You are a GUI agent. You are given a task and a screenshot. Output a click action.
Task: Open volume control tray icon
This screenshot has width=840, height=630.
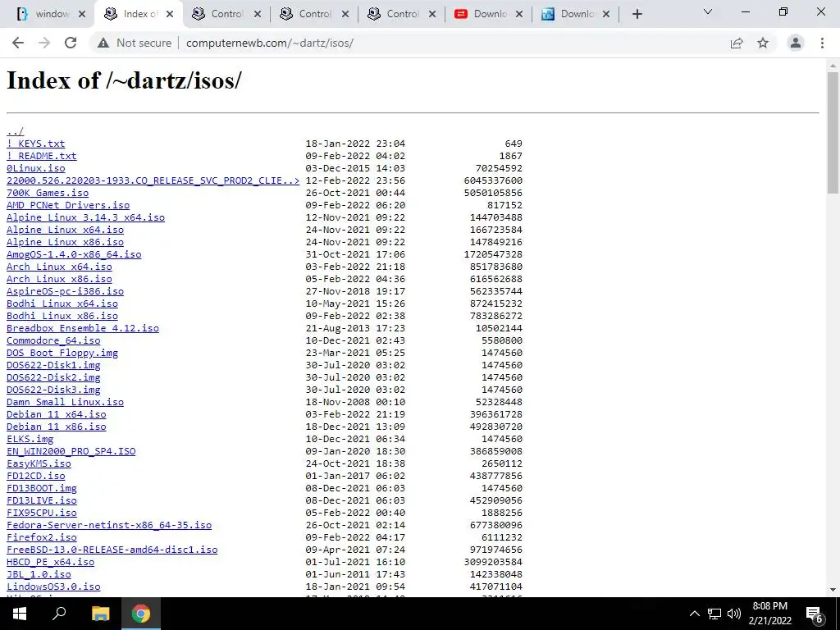click(734, 614)
